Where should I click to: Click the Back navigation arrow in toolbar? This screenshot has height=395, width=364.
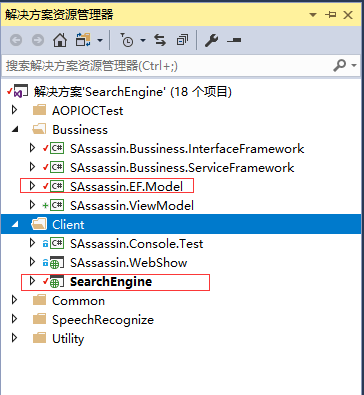[x=16, y=40]
